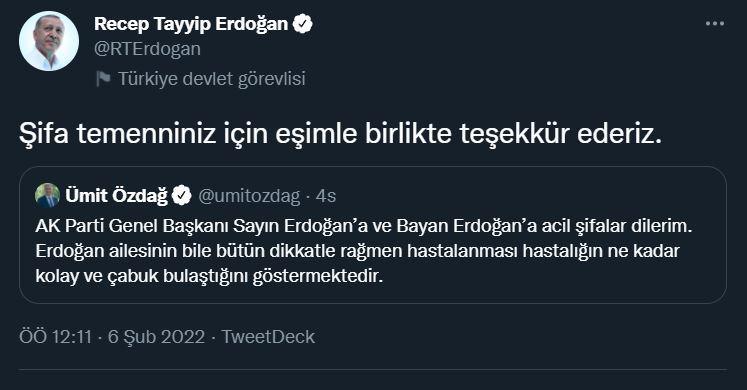This screenshot has width=747, height=390.
Task: Click the 'ÖÖ 12:11' time link
Action: tap(55, 337)
